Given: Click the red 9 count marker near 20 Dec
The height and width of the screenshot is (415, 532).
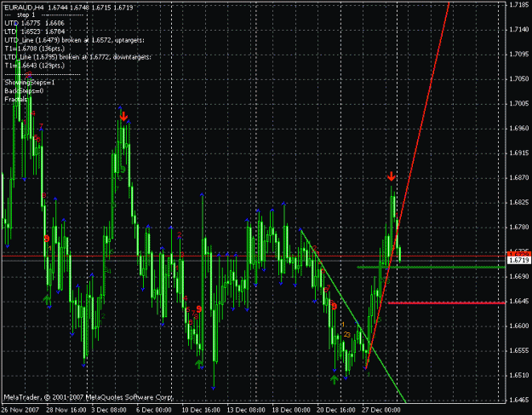Looking at the screenshot, I should (x=335, y=307).
